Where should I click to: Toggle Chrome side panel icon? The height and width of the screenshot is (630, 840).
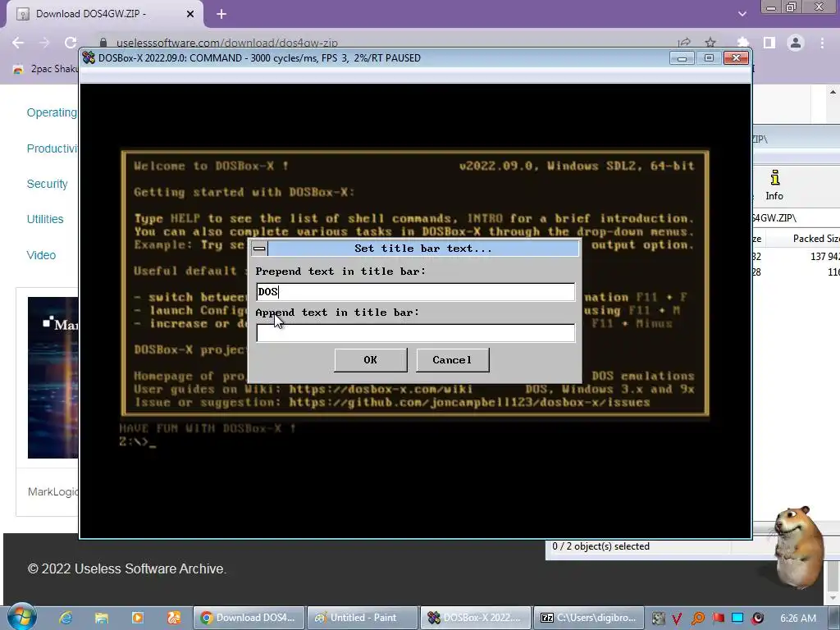point(769,43)
